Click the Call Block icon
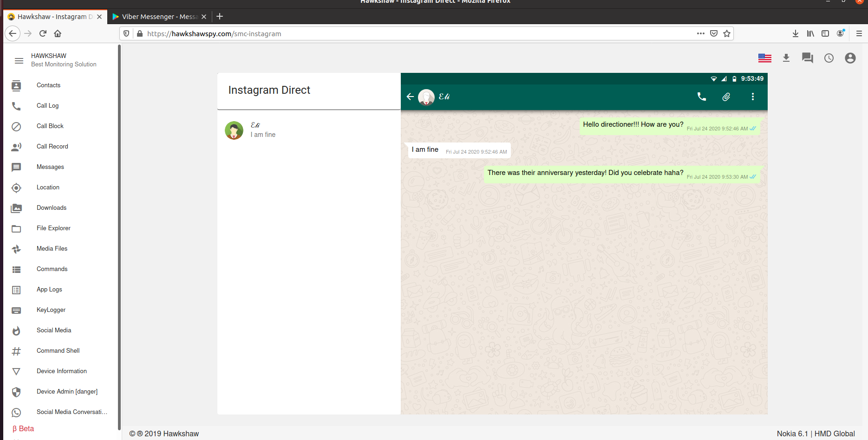The height and width of the screenshot is (440, 868). coord(16,126)
